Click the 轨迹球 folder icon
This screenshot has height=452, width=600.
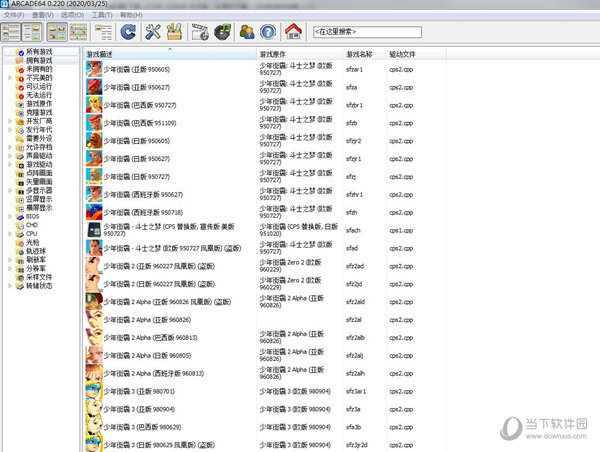(x=20, y=251)
